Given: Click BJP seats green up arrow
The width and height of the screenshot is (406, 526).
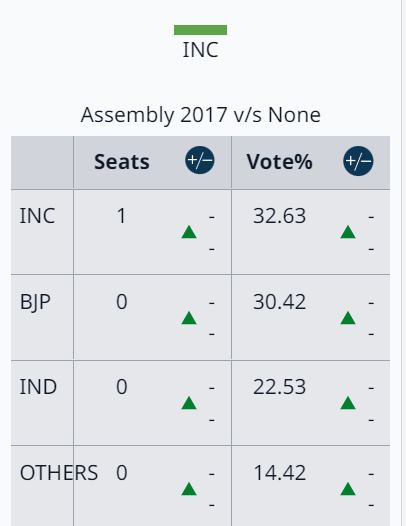Looking at the screenshot, I should pyautogui.click(x=189, y=318).
